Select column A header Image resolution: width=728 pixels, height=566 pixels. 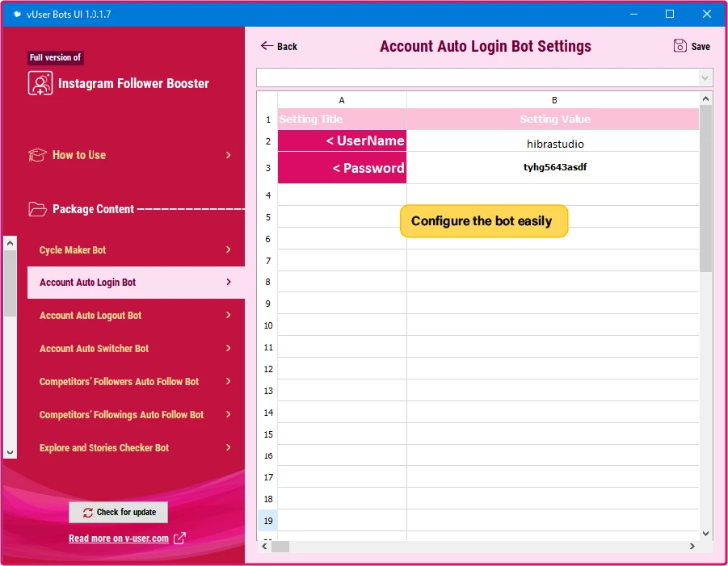[x=342, y=100]
